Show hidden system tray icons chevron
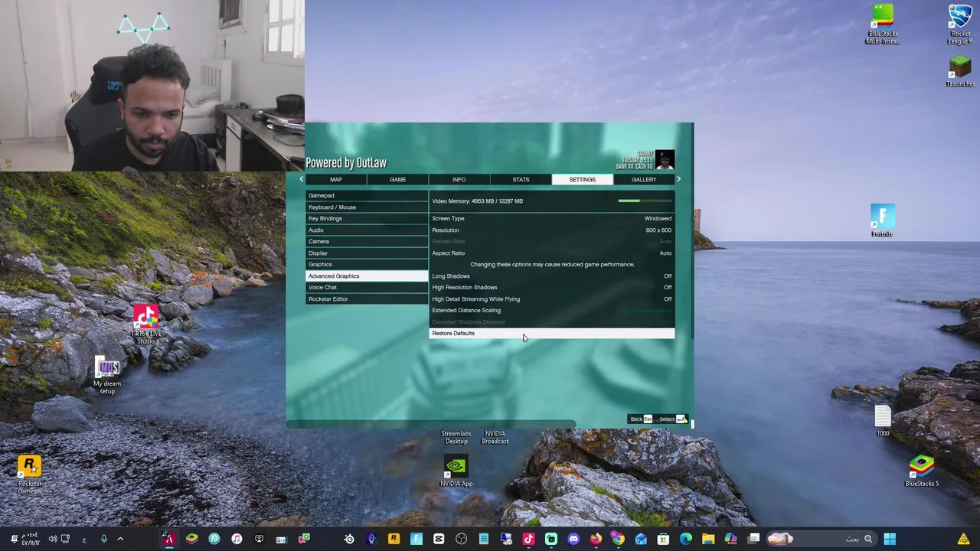The height and width of the screenshot is (551, 980). tap(120, 539)
